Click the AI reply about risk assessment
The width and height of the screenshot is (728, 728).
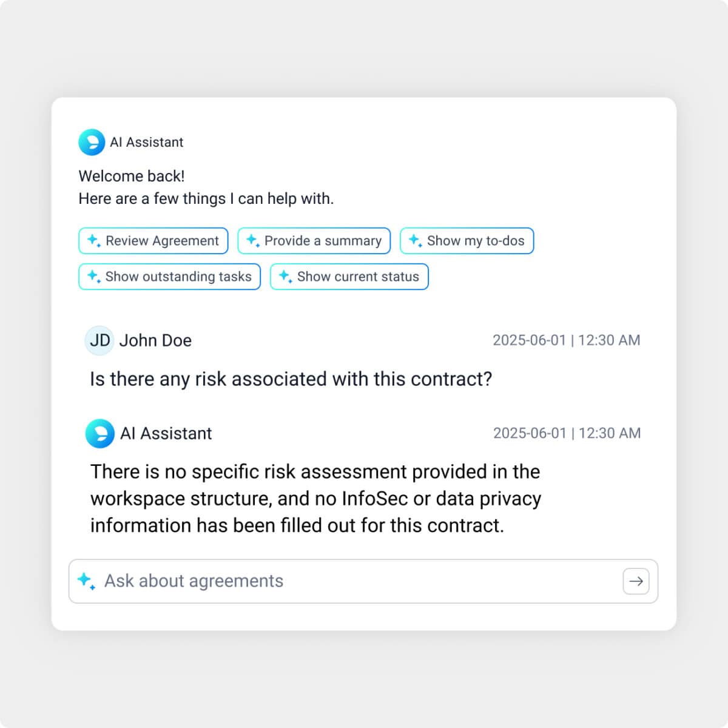click(315, 498)
